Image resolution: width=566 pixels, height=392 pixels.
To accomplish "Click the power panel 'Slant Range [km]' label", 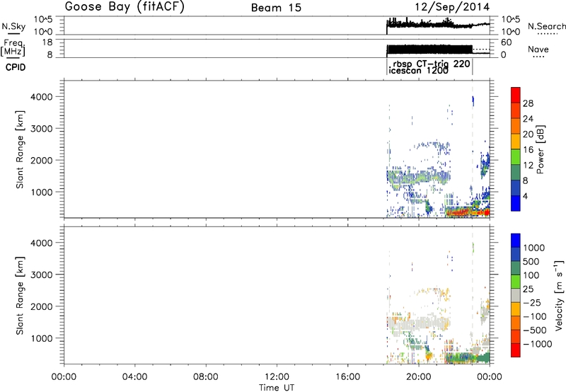I will [20, 149].
